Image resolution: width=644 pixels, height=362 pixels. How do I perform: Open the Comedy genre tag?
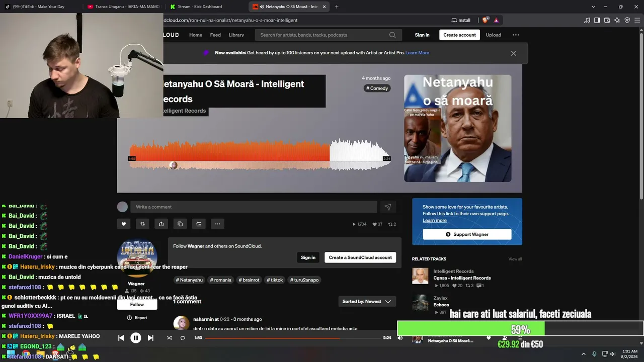click(x=377, y=88)
